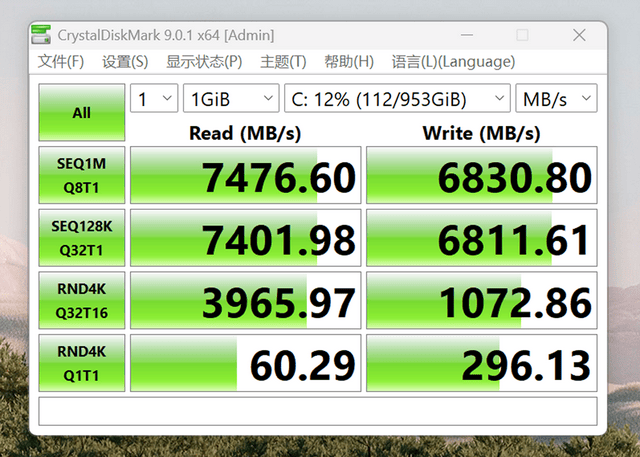640x457 pixels.
Task: Click the 7401.98 read result
Action: [246, 237]
